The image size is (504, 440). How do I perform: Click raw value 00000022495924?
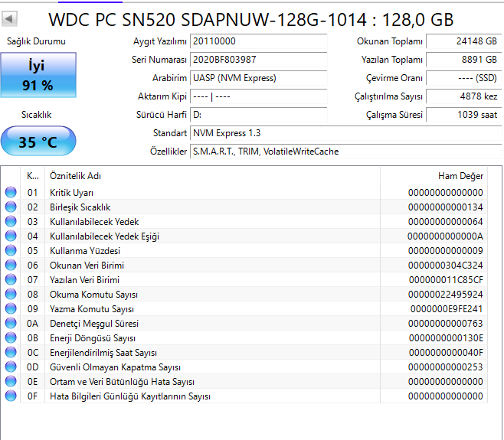[x=446, y=295]
